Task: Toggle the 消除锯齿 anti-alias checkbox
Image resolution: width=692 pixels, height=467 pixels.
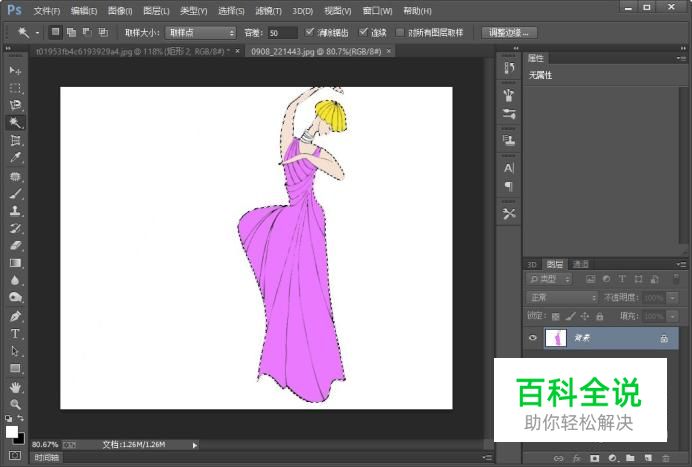Action: 310,32
